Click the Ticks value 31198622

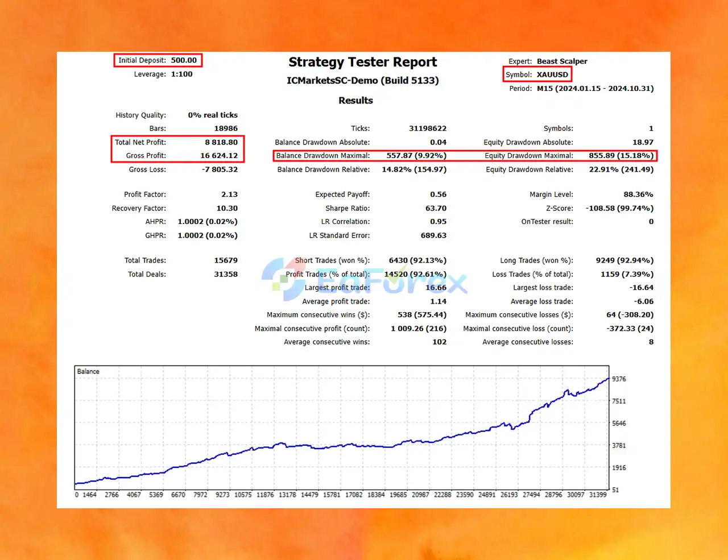[x=428, y=128]
